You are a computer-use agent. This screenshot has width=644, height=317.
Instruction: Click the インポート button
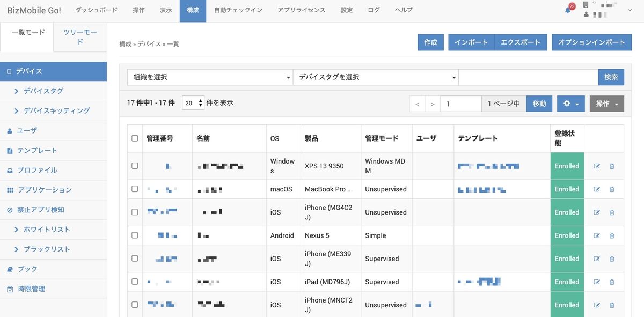tap(471, 42)
